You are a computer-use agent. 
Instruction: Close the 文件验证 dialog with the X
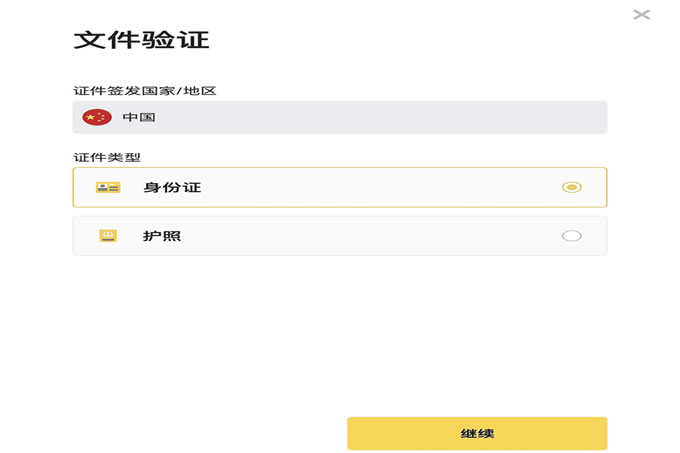click(641, 14)
